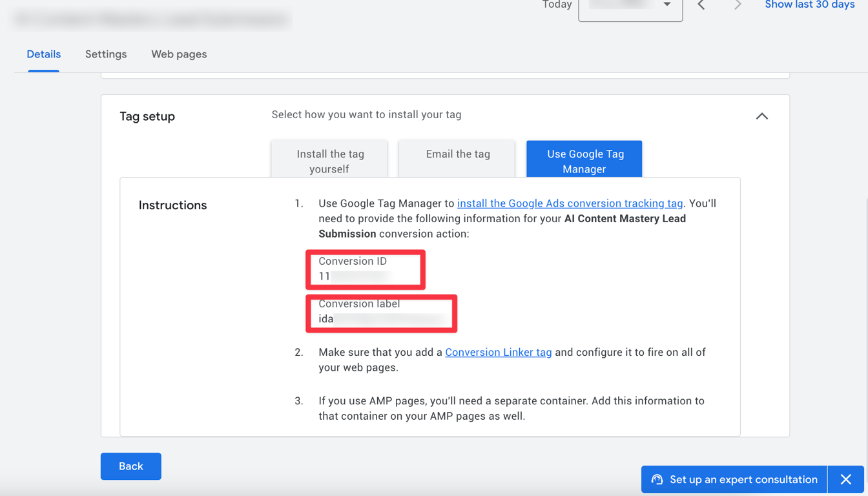Click the next date range arrow
This screenshot has width=868, height=496.
pos(738,5)
